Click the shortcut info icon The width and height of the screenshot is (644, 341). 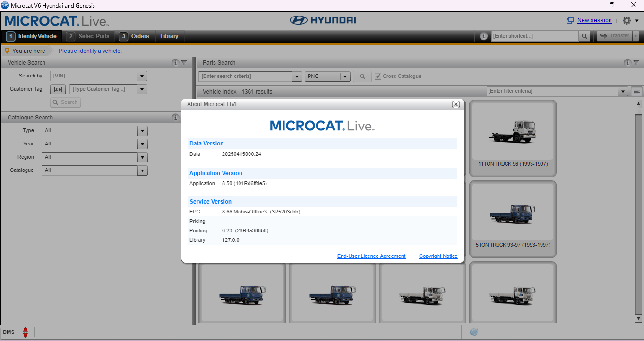pyautogui.click(x=483, y=36)
